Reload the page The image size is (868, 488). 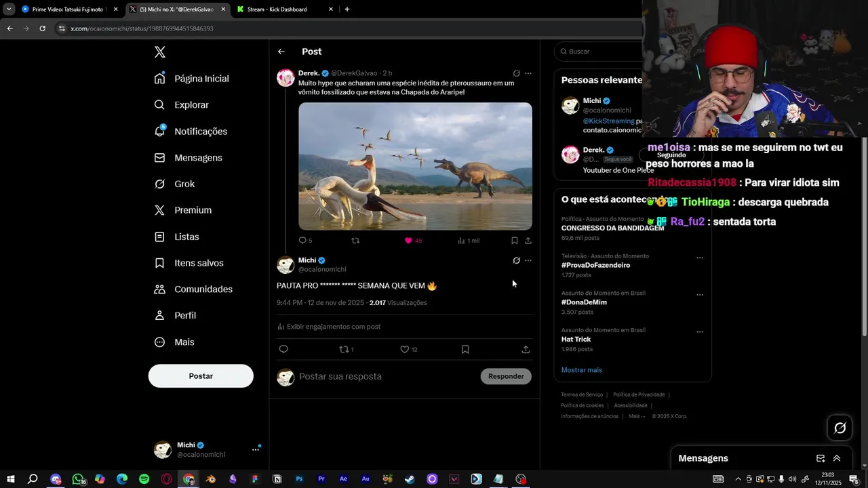pos(42,28)
